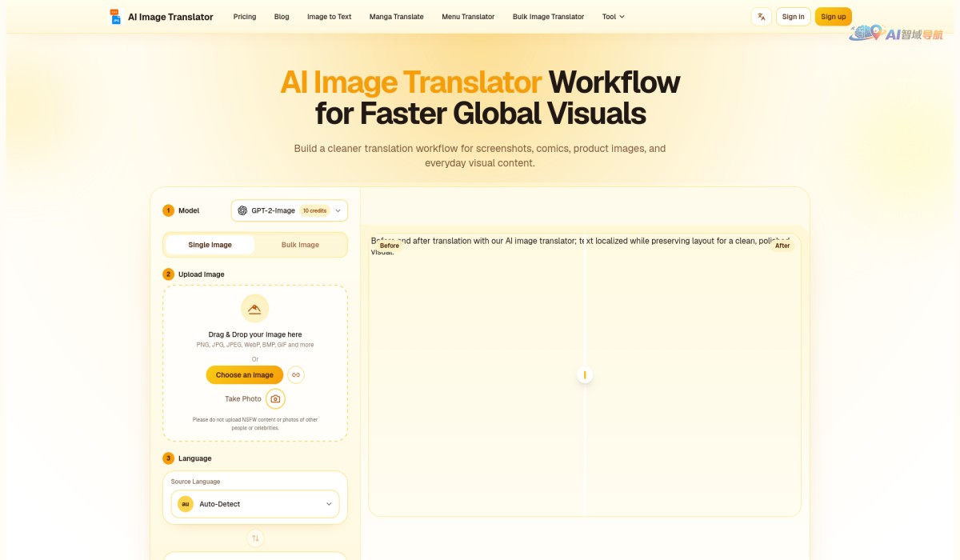Switch to the Bulk Image tab
Screen dimensions: 960x560
pyautogui.click(x=300, y=245)
